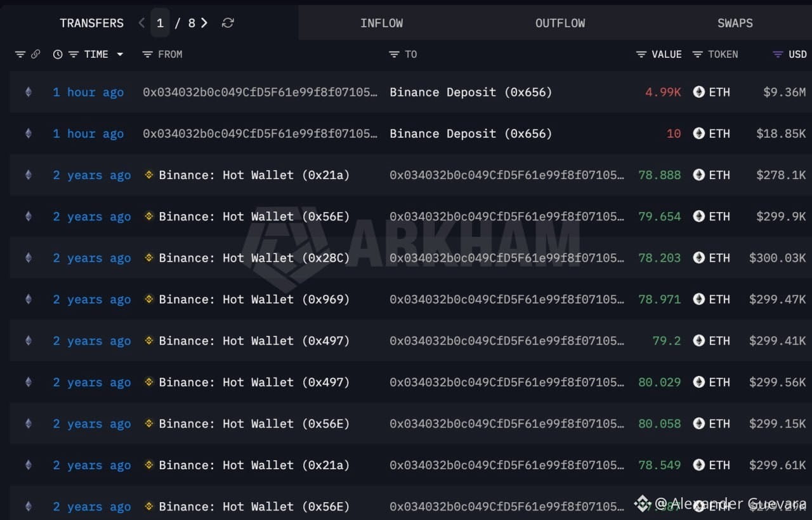The width and height of the screenshot is (812, 520).
Task: Click the $9.36M USD amount
Action: (x=785, y=92)
